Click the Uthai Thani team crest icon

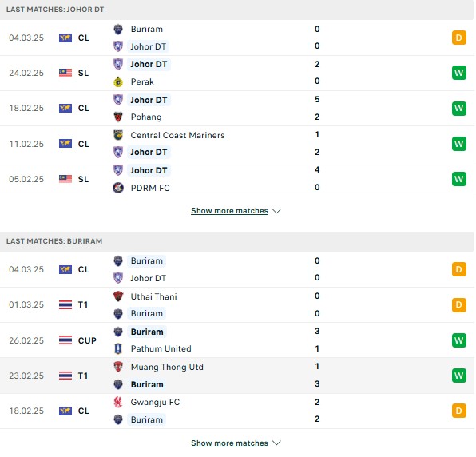[118, 296]
